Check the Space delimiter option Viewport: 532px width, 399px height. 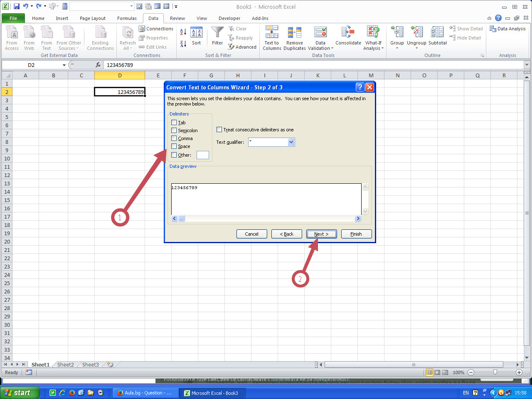coord(174,146)
